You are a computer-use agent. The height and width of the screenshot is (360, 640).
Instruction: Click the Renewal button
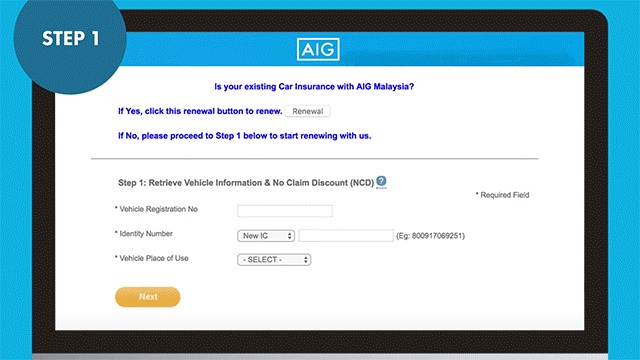(308, 111)
